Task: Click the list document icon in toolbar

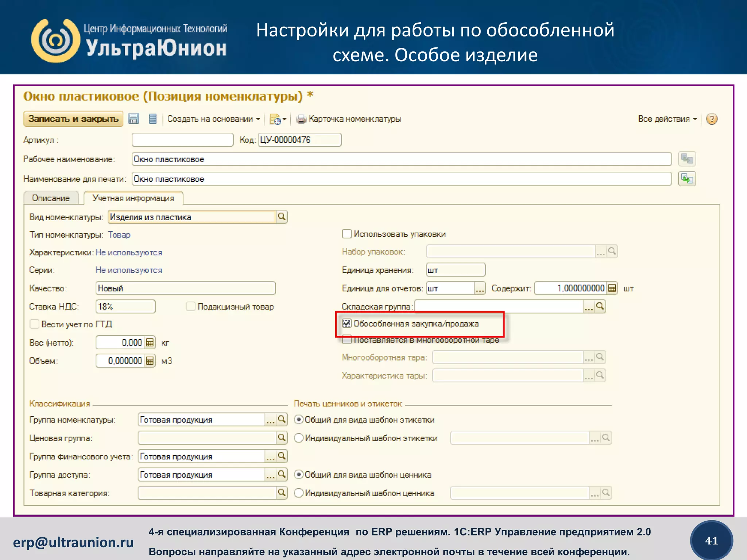Action: pos(153,119)
